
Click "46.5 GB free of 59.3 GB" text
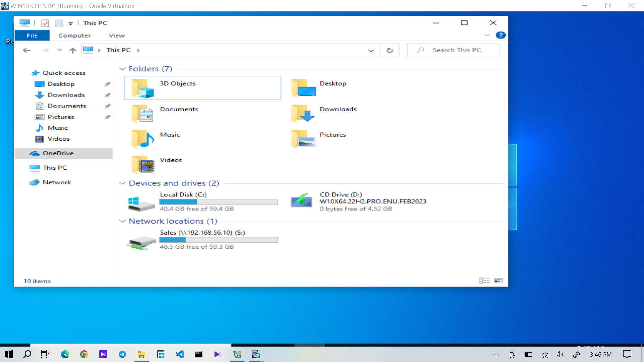(197, 247)
